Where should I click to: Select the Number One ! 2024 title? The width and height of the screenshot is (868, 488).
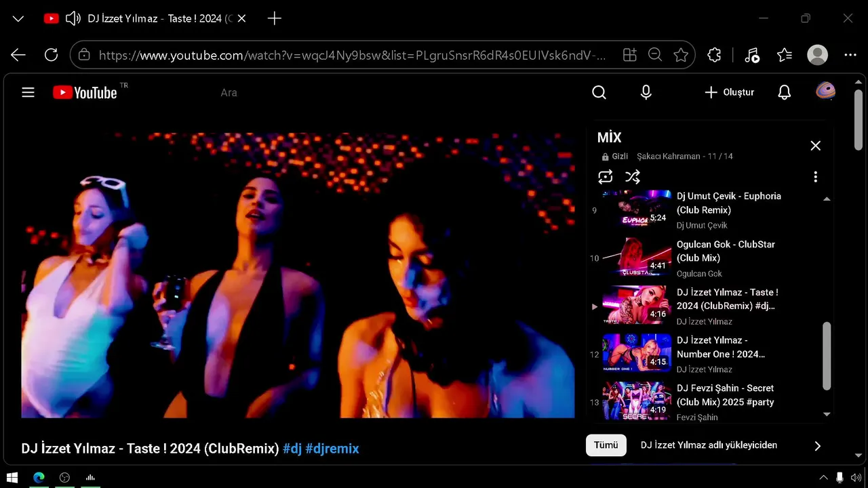721,347
